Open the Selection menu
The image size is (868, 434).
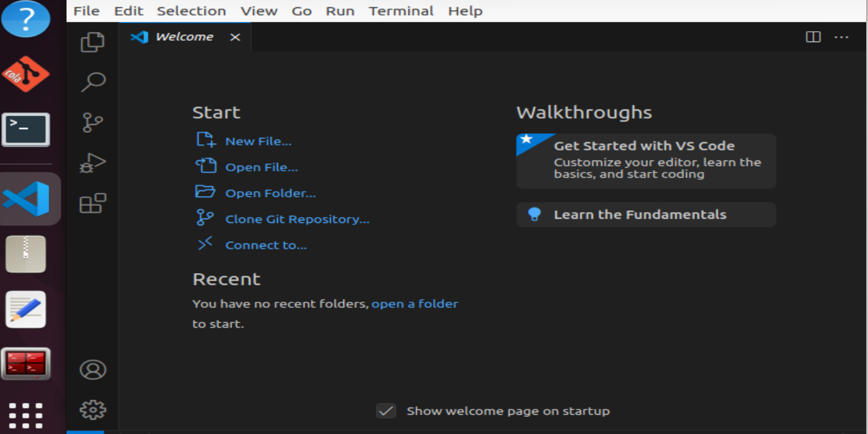(191, 11)
